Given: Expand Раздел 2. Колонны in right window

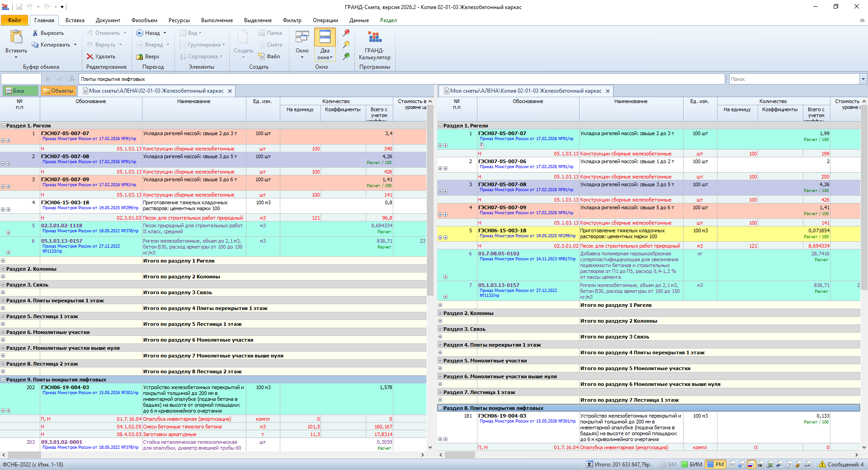Looking at the screenshot, I should tap(440, 313).
